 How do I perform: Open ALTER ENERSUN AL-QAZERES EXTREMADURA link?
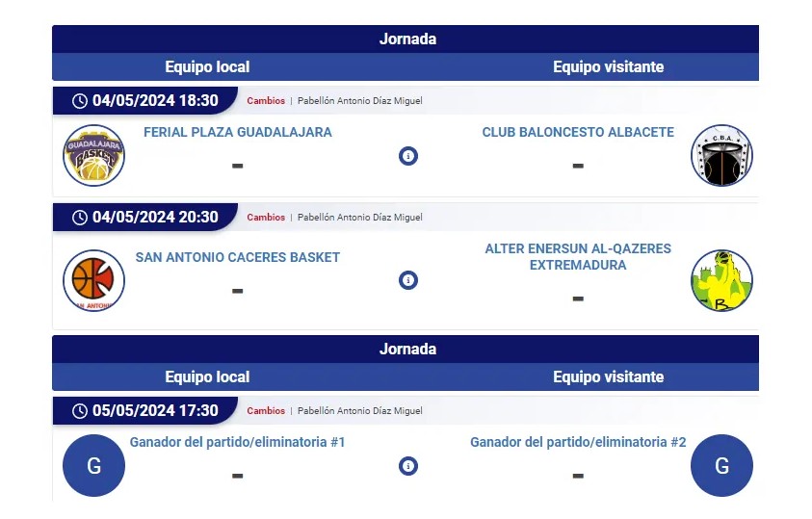(x=578, y=257)
